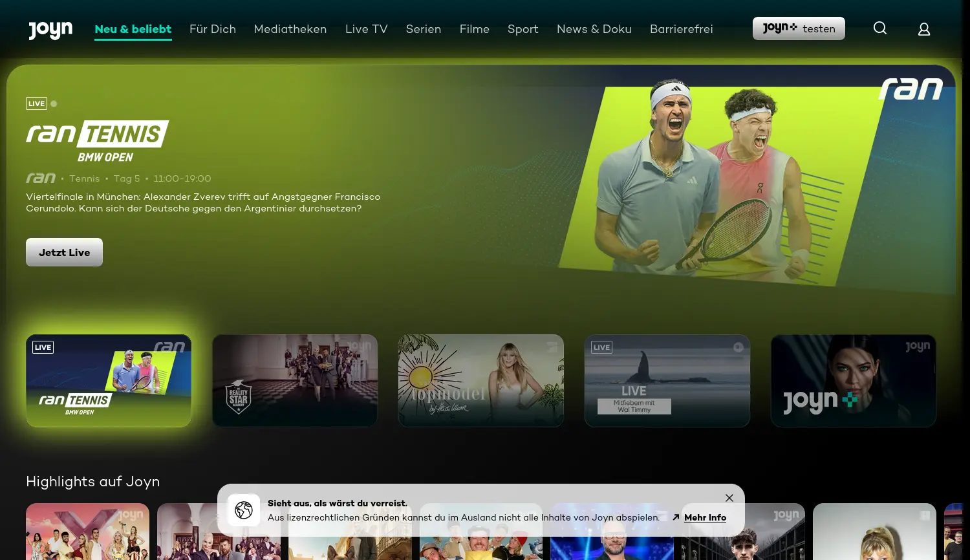The width and height of the screenshot is (970, 560).
Task: Open the Sport tab
Action: (x=523, y=29)
